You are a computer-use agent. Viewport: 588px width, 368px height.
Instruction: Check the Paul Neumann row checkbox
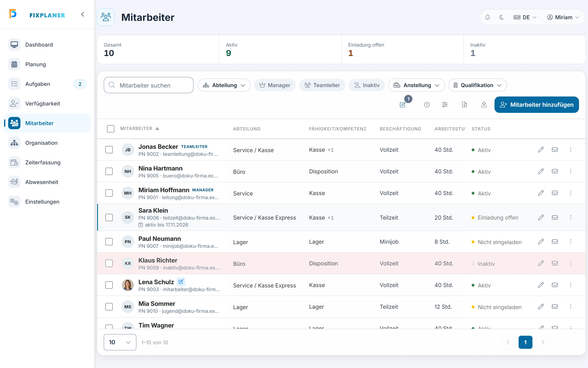coord(109,242)
